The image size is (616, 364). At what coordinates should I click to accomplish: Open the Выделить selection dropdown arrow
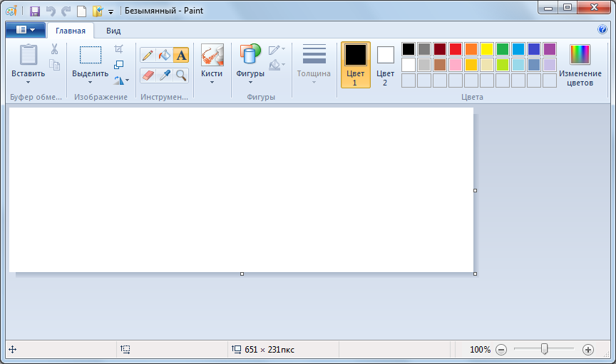90,82
